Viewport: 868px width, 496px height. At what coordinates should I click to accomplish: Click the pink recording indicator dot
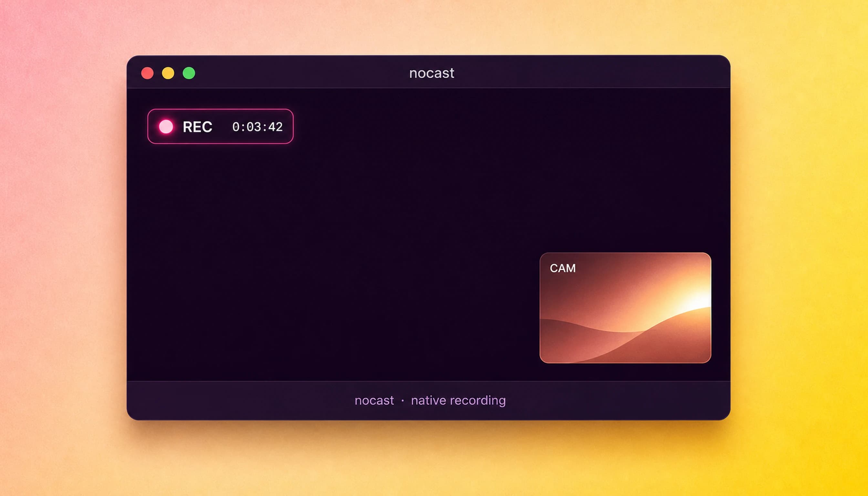[166, 127]
